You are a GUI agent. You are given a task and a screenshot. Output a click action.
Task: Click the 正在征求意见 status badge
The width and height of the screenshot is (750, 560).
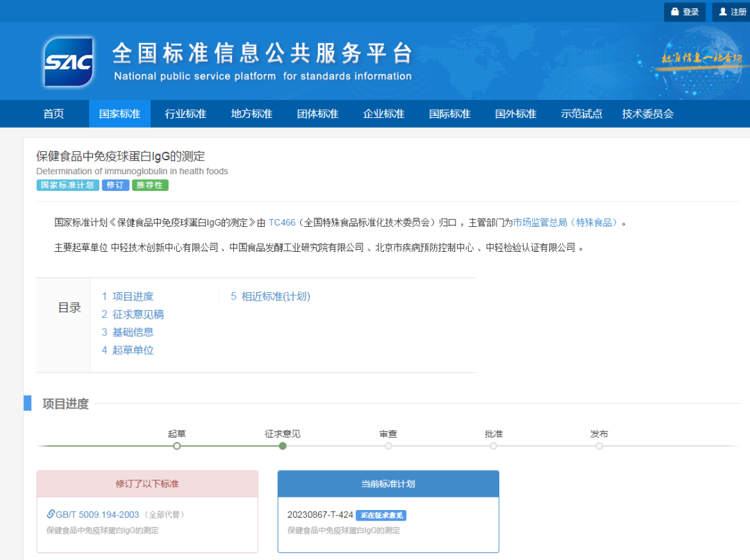(x=381, y=515)
